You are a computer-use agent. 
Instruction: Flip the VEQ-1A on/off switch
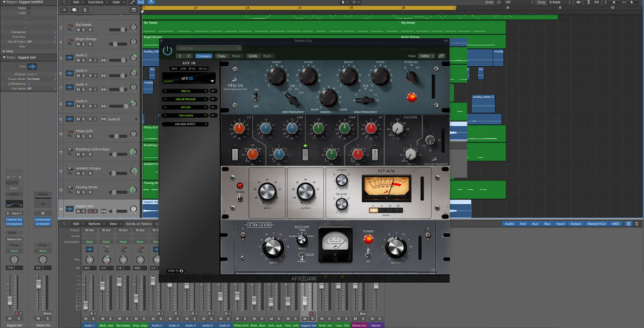256,97
